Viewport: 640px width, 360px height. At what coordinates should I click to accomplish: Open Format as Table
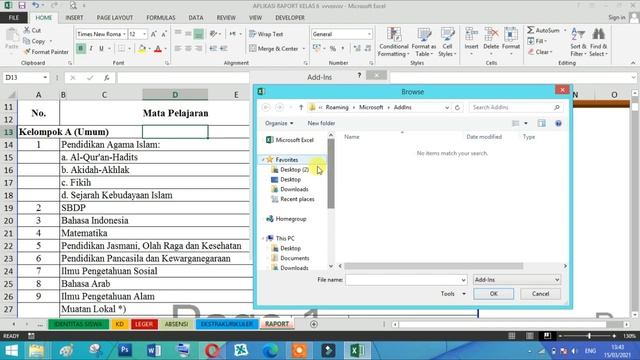(x=424, y=42)
